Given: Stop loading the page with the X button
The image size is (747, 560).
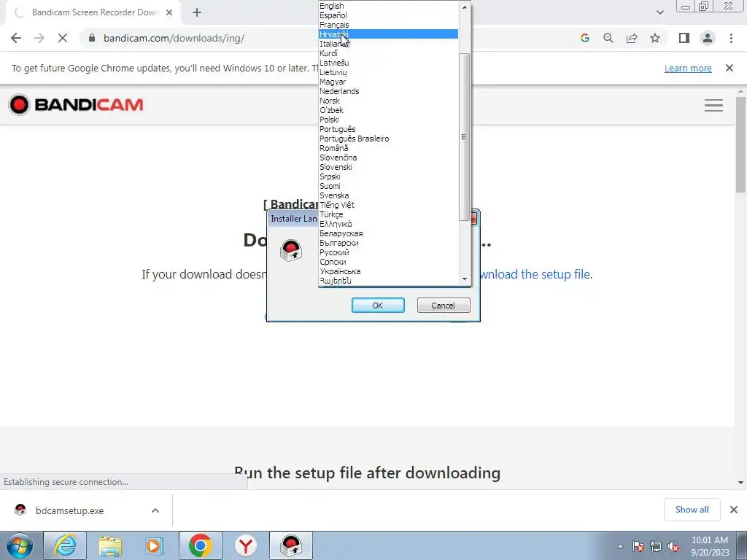Looking at the screenshot, I should pos(63,38).
